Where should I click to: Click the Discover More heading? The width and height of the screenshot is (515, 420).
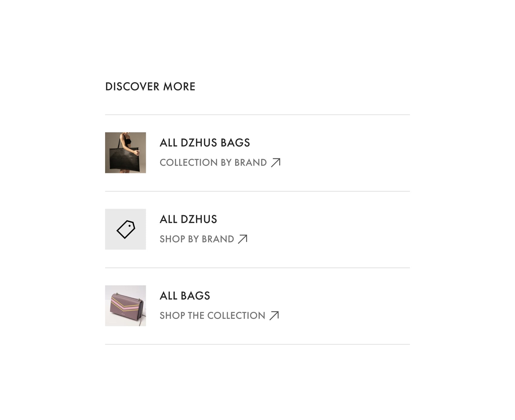point(150,87)
